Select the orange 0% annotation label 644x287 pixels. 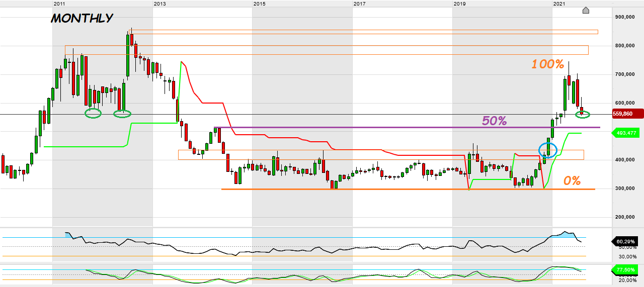pos(572,181)
